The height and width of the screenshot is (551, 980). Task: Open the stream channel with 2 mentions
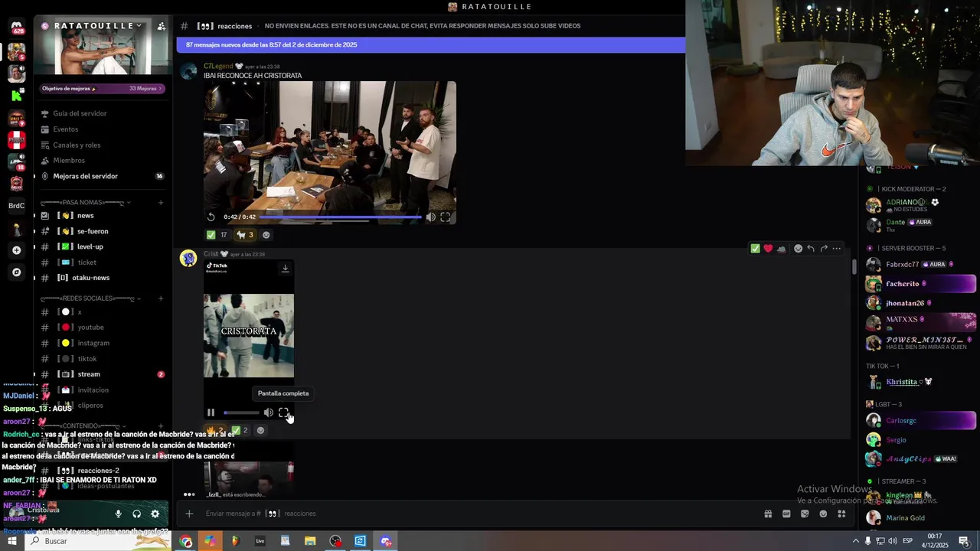click(x=103, y=374)
